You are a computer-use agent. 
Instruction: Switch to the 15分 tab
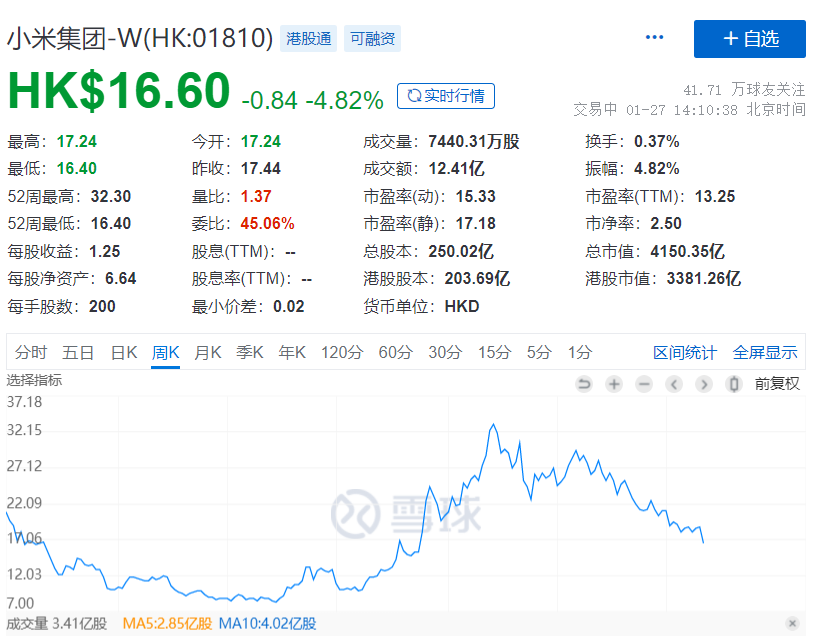click(494, 353)
